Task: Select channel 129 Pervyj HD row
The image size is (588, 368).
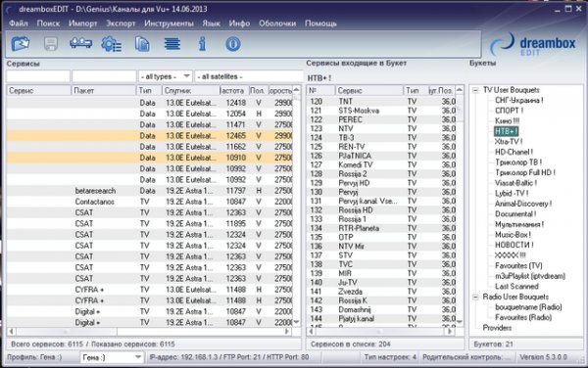Action: point(382,183)
